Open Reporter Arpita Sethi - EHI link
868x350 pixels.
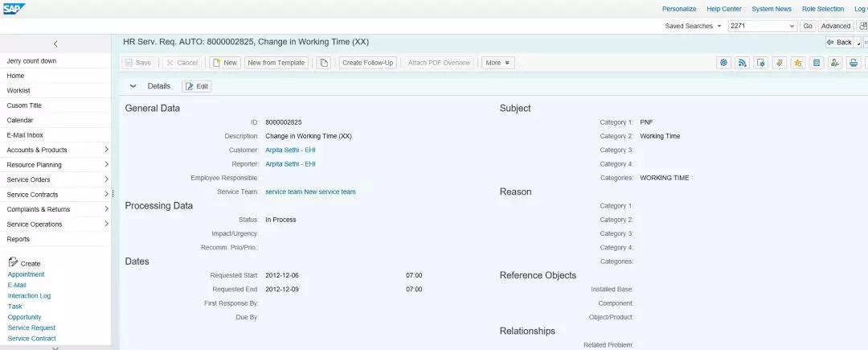[291, 164]
